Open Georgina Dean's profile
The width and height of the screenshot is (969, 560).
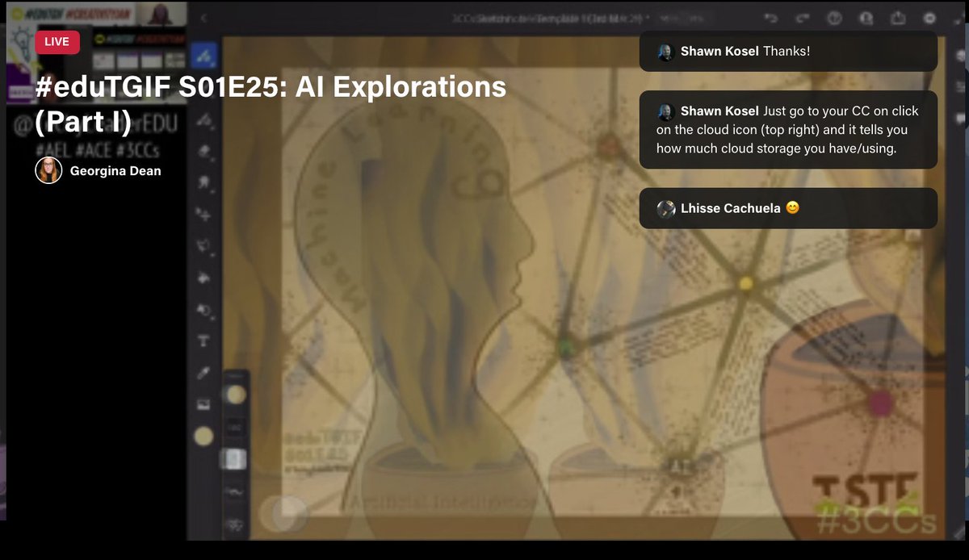(x=48, y=170)
